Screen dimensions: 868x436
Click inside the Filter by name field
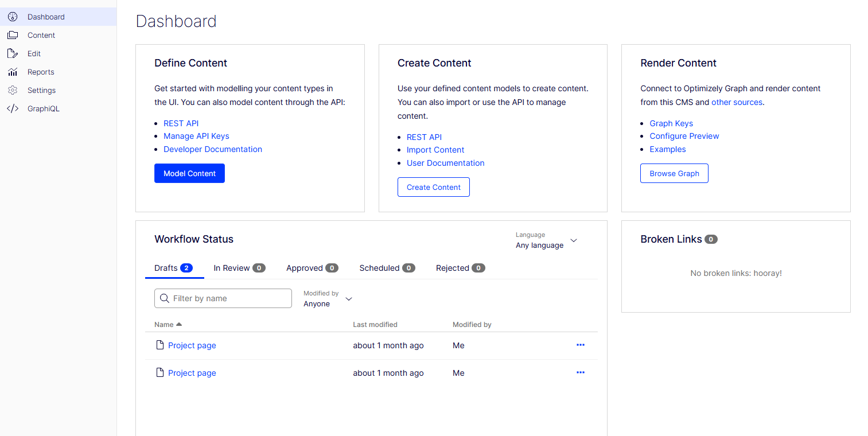coord(229,298)
